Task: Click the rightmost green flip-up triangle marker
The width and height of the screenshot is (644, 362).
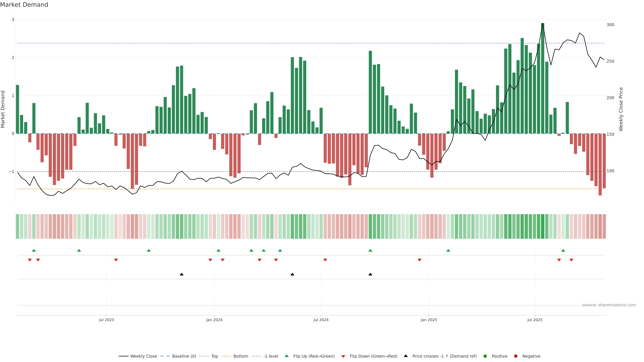Action: [563, 251]
